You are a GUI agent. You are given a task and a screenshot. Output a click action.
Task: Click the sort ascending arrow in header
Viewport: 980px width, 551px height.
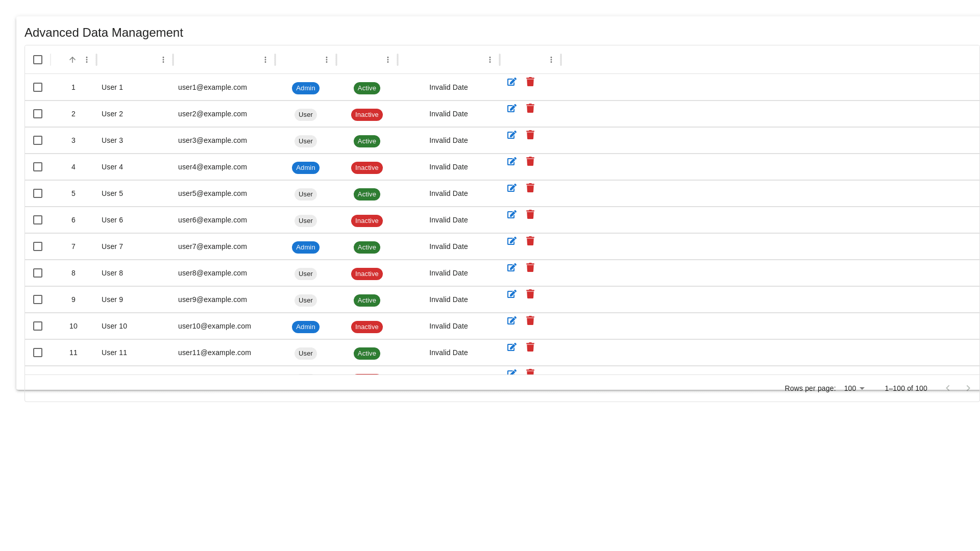(x=72, y=60)
